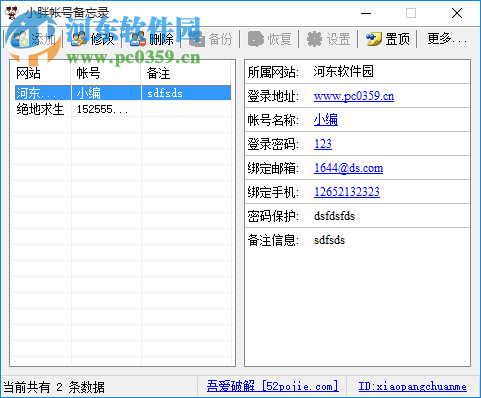Open the www.pc0359.cn login address link
481x398 pixels.
click(354, 96)
